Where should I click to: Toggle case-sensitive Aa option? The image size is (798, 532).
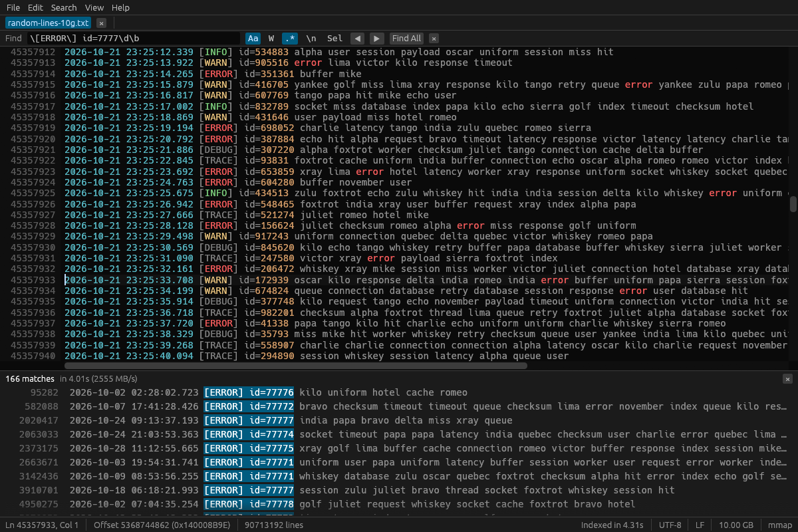[253, 39]
